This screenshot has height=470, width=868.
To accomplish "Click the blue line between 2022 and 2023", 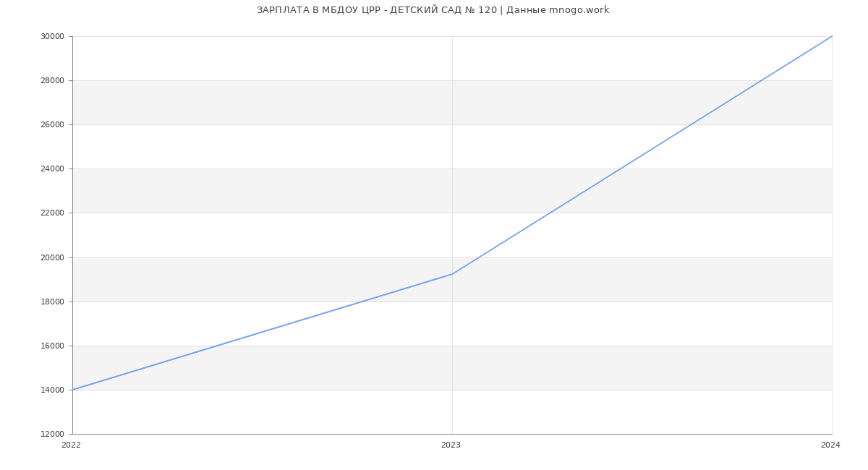I will click(263, 332).
